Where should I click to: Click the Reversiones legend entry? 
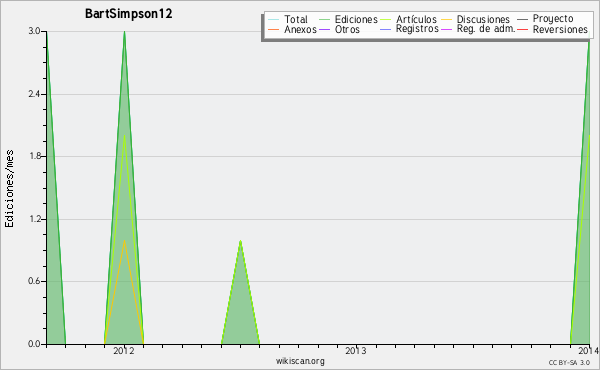(552, 29)
